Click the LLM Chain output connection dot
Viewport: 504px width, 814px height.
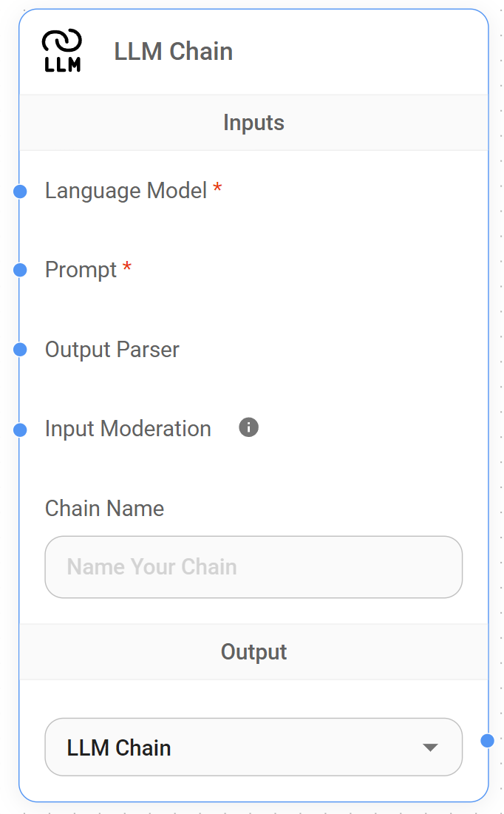(x=487, y=739)
